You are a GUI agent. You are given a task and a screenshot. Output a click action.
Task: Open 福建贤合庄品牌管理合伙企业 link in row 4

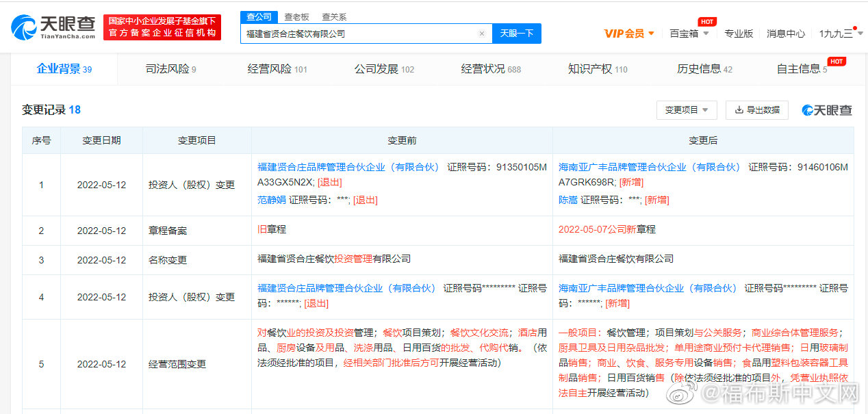346,288
